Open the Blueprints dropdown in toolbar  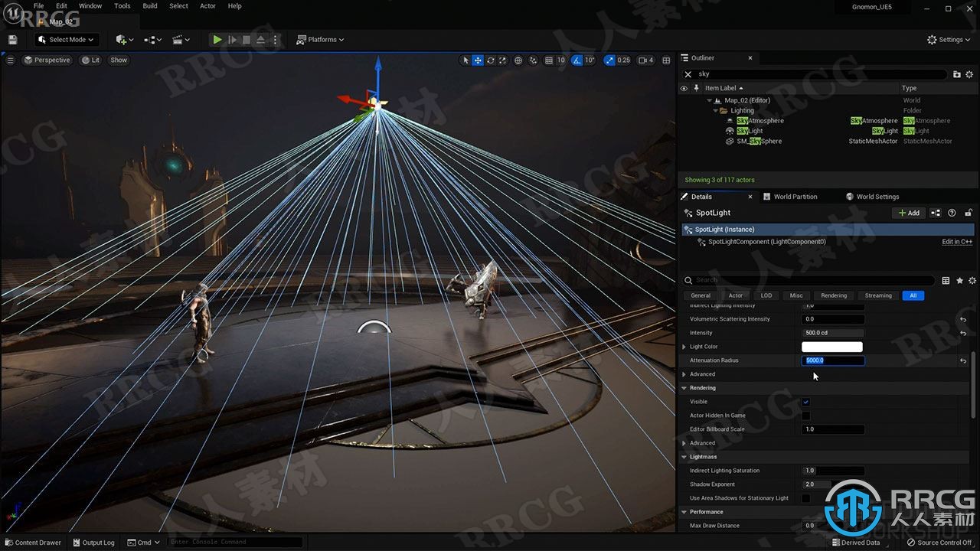153,40
